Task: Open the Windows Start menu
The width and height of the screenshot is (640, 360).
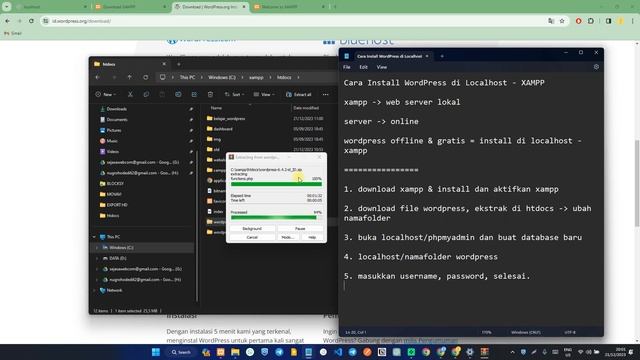Action: tap(156, 352)
